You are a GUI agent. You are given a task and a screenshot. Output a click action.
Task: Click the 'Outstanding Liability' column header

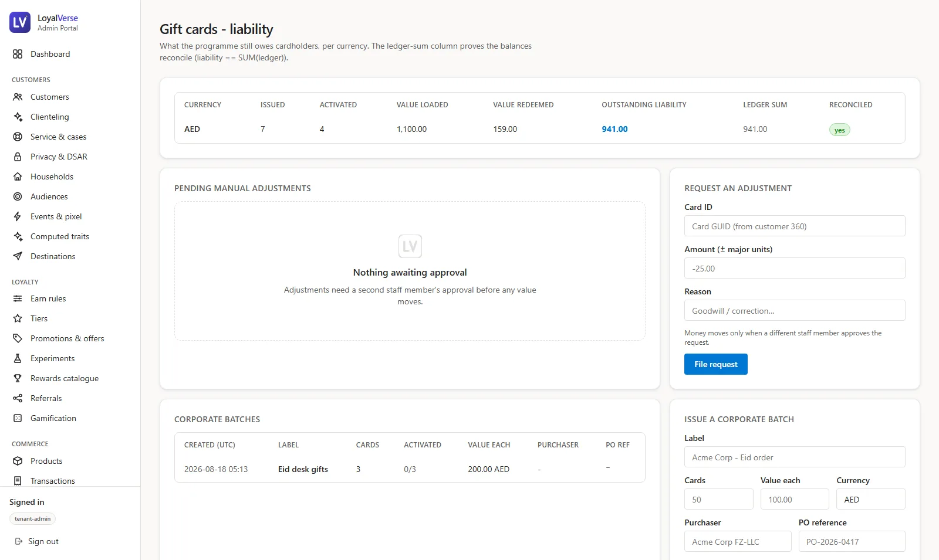tap(644, 105)
